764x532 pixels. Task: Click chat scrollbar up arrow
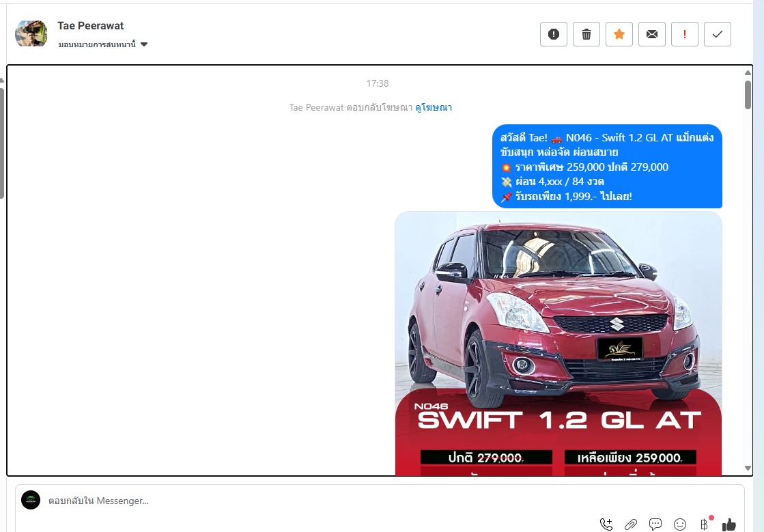click(x=748, y=72)
